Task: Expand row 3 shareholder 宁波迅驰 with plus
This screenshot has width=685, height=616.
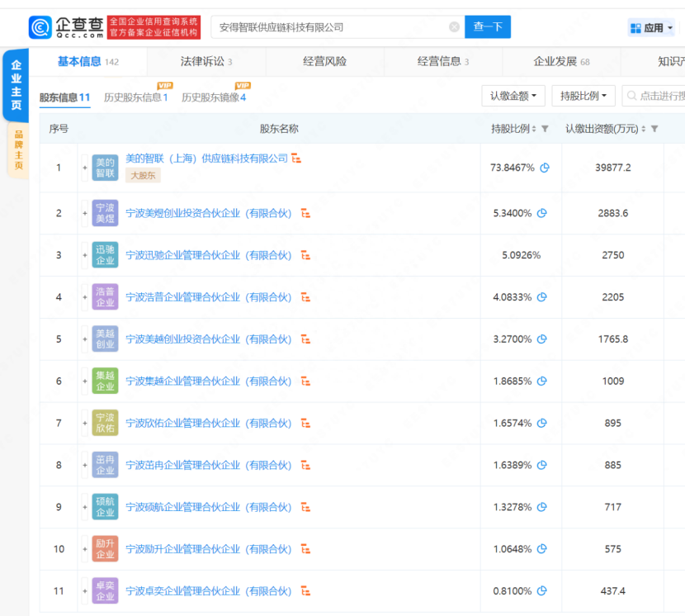Action: point(85,255)
